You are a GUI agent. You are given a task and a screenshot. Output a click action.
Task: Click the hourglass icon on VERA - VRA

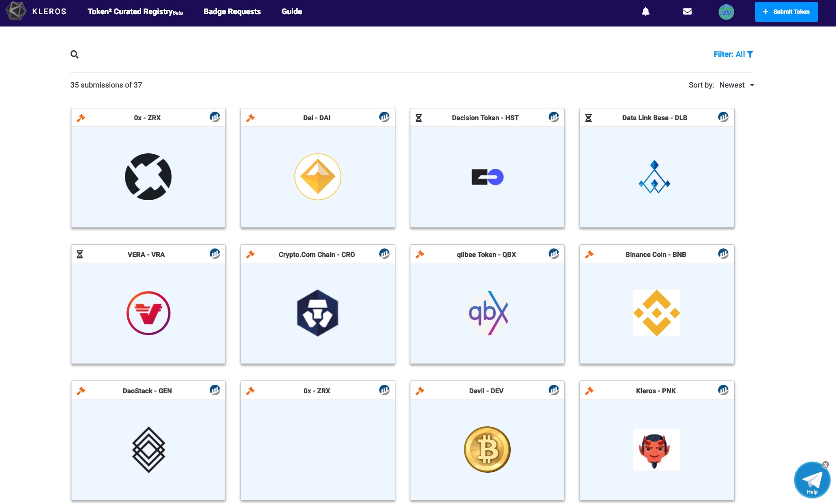tap(80, 255)
